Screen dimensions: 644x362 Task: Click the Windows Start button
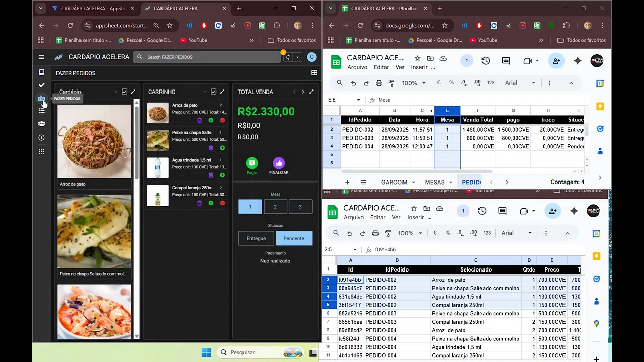pos(206,352)
